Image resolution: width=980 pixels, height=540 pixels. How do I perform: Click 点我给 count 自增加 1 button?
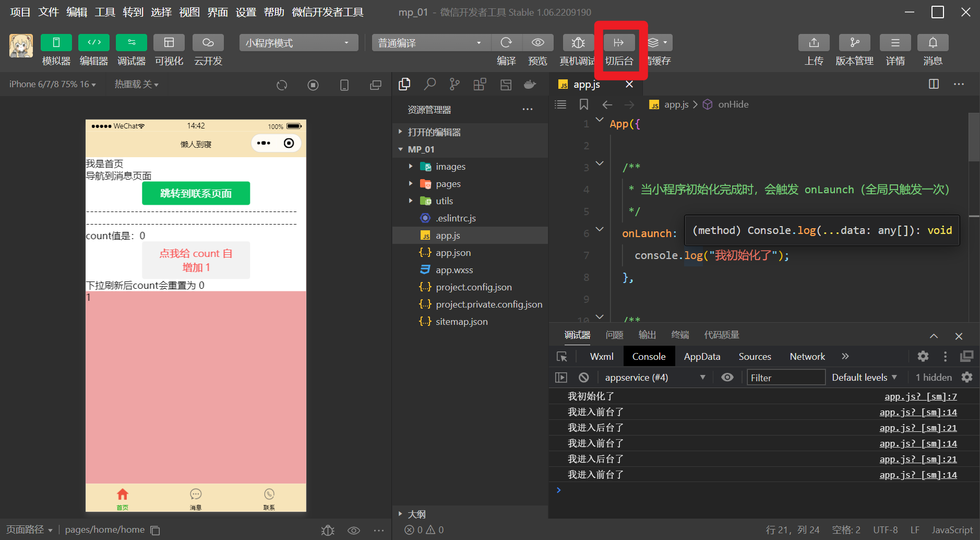tap(196, 260)
